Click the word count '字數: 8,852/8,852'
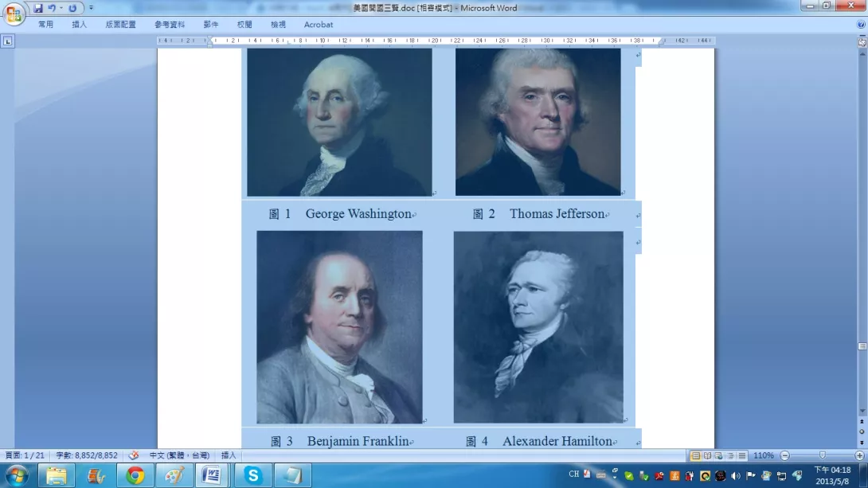The width and height of the screenshot is (868, 488). point(87,455)
